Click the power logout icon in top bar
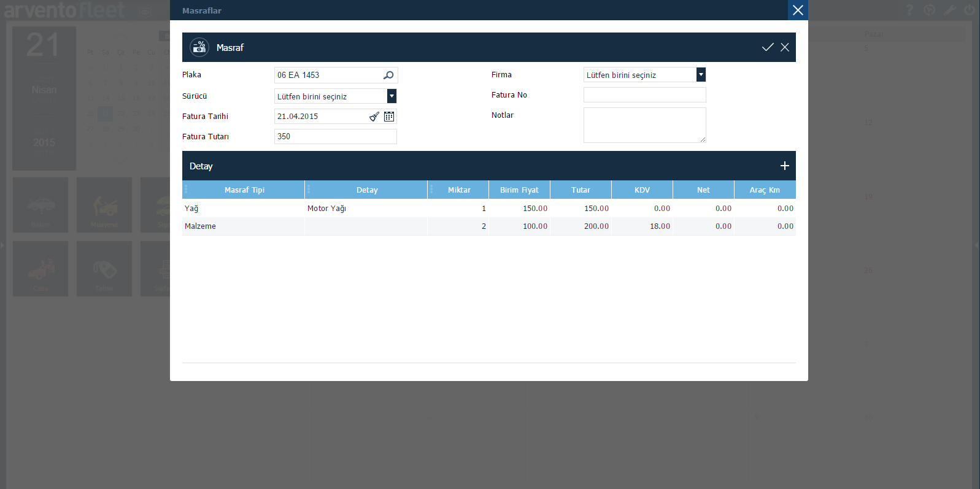The image size is (980, 489). pos(969,10)
